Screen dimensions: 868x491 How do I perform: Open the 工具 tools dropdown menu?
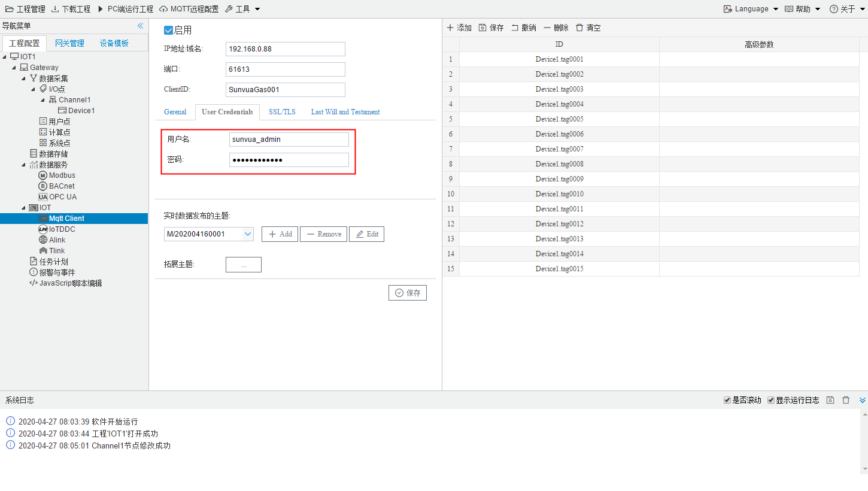click(x=242, y=9)
